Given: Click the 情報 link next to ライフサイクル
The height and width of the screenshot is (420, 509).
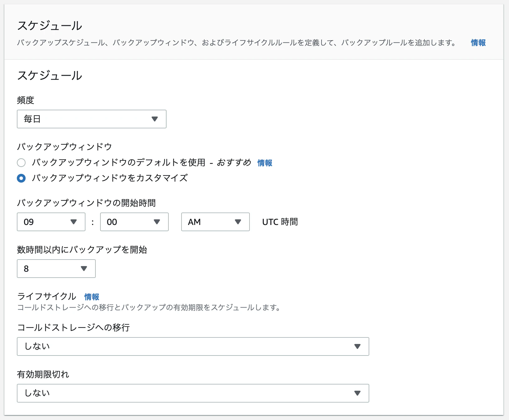Looking at the screenshot, I should coord(92,297).
